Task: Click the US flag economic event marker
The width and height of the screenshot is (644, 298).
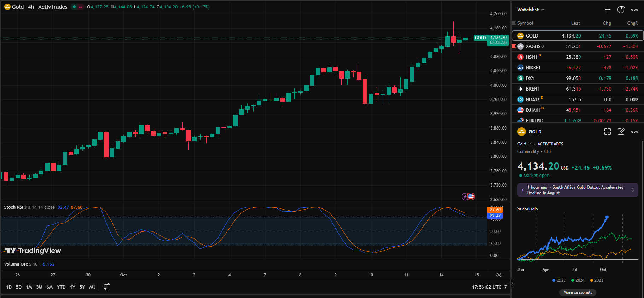Action: (471, 196)
